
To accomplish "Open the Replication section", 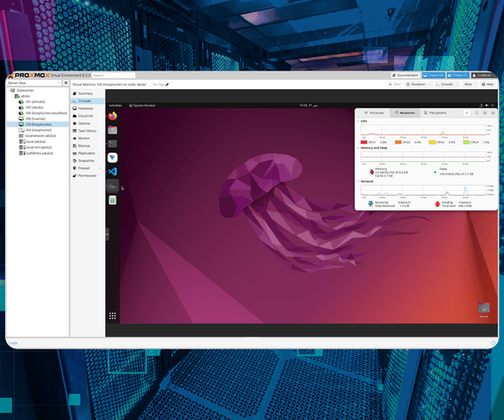I will [87, 153].
